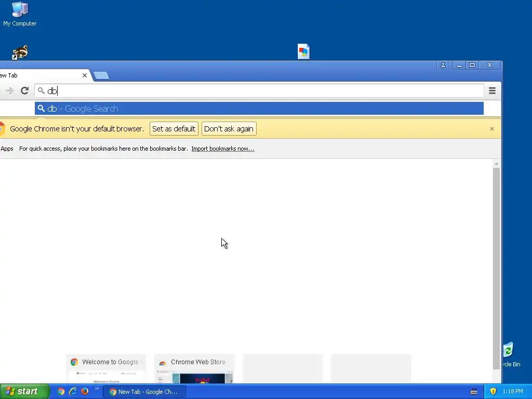Open Apps shortcut in bookmarks bar
Viewport: 532px width, 399px height.
(7, 149)
